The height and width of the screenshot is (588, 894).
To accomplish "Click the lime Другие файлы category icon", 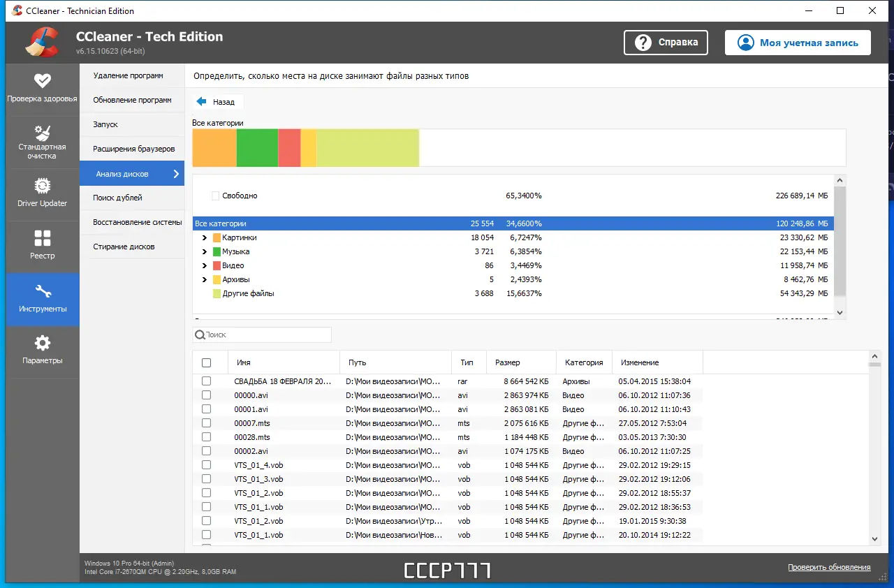I will click(217, 293).
